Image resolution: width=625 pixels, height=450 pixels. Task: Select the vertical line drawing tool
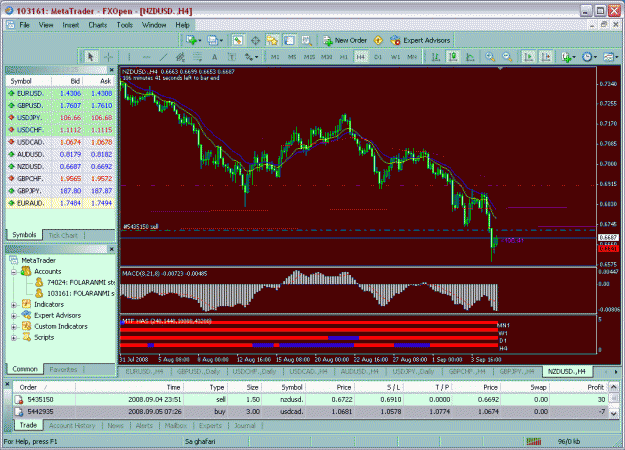129,57
